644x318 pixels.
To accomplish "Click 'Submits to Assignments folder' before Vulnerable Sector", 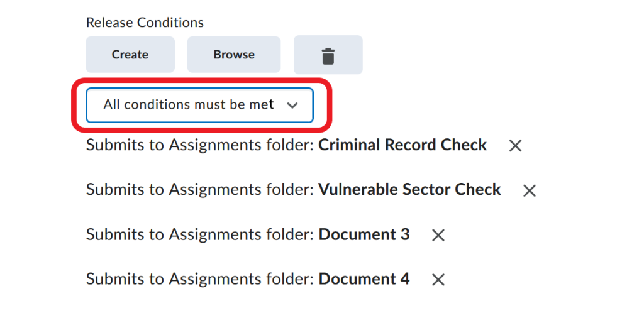I will click(201, 190).
